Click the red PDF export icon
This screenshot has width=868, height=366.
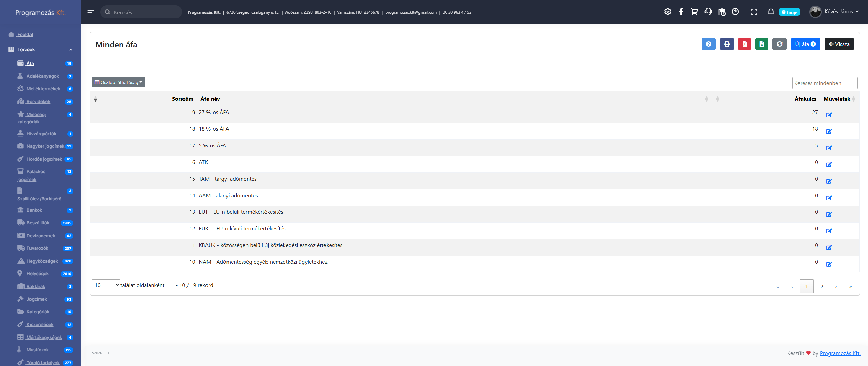744,44
